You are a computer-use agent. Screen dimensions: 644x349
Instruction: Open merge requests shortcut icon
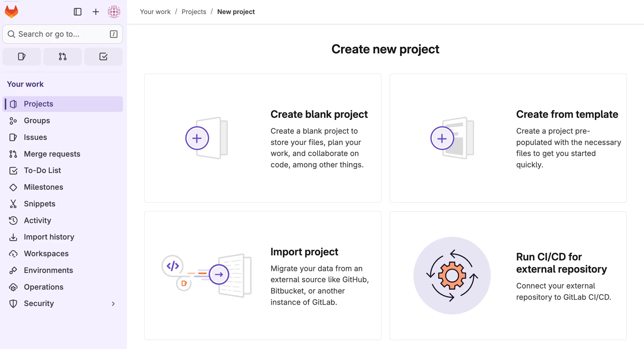point(63,56)
